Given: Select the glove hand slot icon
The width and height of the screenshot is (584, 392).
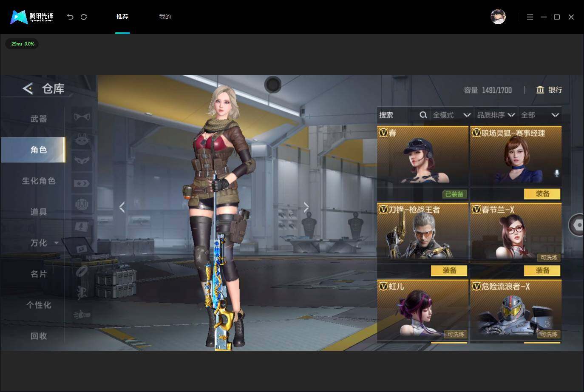Looking at the screenshot, I should pyautogui.click(x=82, y=315).
